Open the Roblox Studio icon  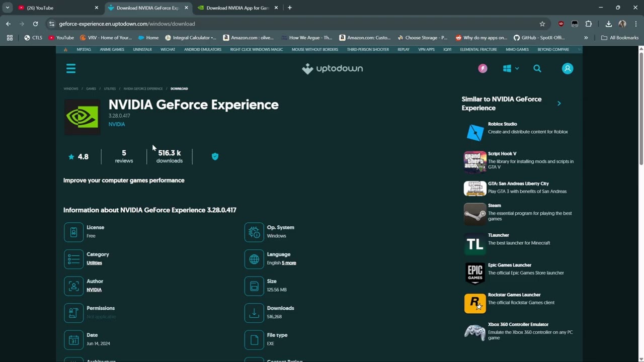[475, 132]
